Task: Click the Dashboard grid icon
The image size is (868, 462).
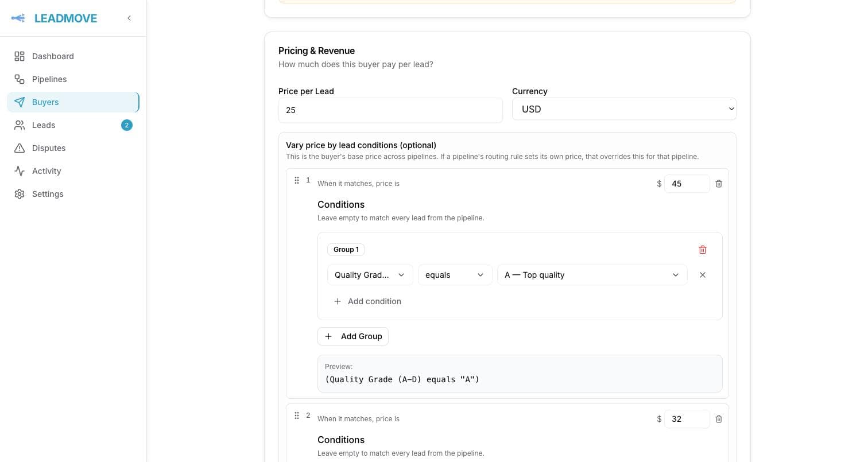Action: click(20, 56)
